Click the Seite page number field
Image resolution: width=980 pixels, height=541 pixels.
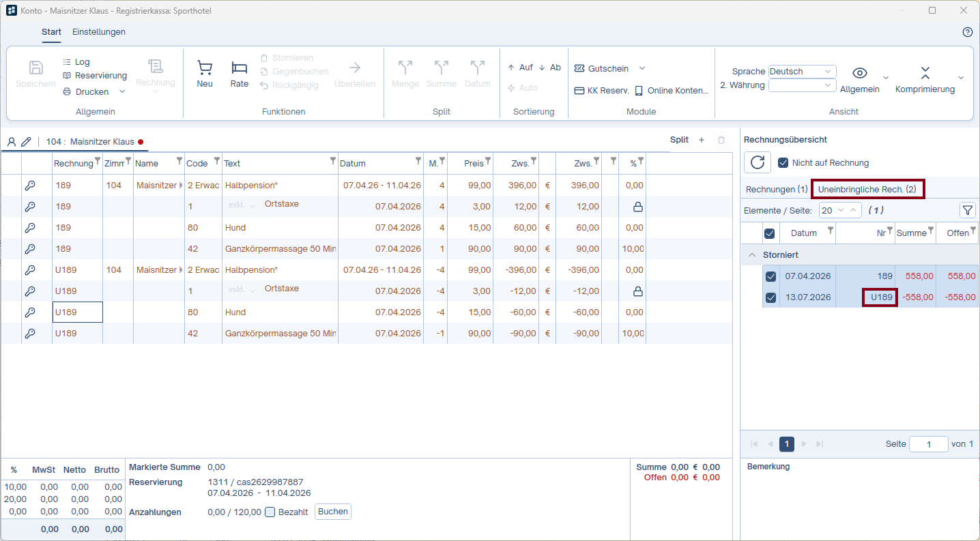(929, 444)
